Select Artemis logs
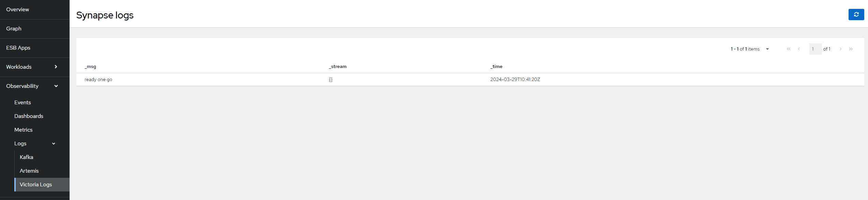Screen dimensions: 868x200 (29, 171)
